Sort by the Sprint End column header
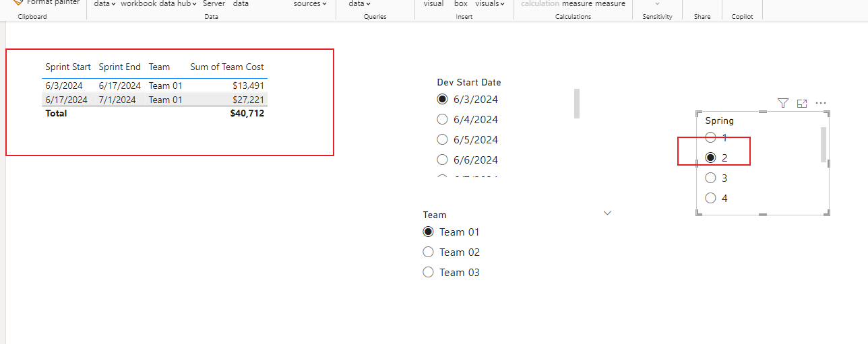This screenshot has height=344, width=868. pyautogui.click(x=120, y=67)
